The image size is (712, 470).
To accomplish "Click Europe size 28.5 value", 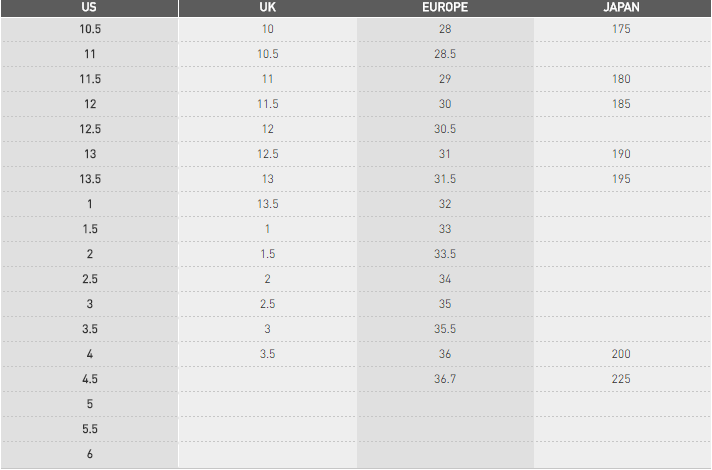I will (x=445, y=54).
